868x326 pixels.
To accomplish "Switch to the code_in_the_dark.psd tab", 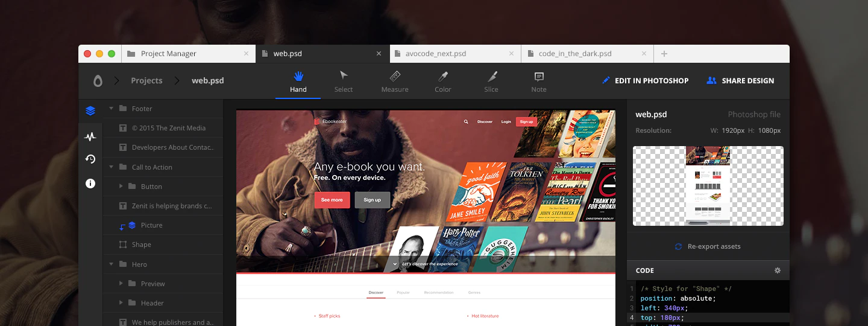I will (588, 54).
